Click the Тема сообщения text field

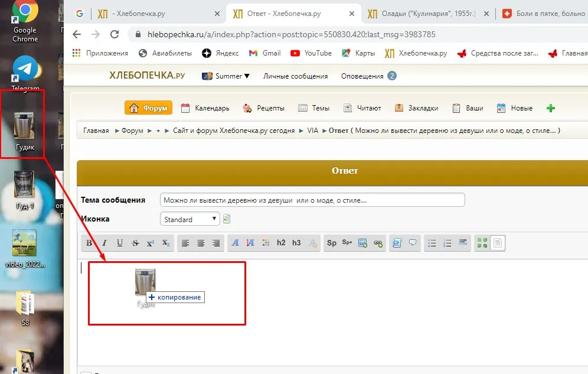pyautogui.click(x=312, y=200)
